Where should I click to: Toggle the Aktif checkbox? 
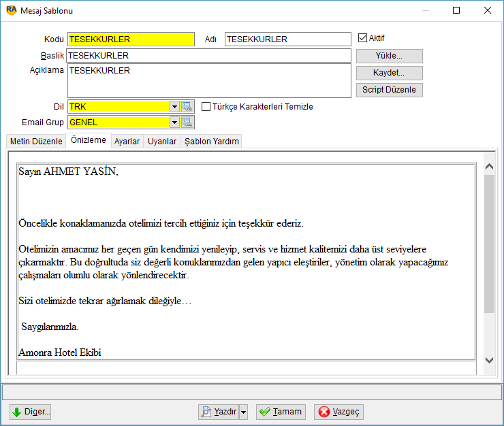tap(362, 38)
